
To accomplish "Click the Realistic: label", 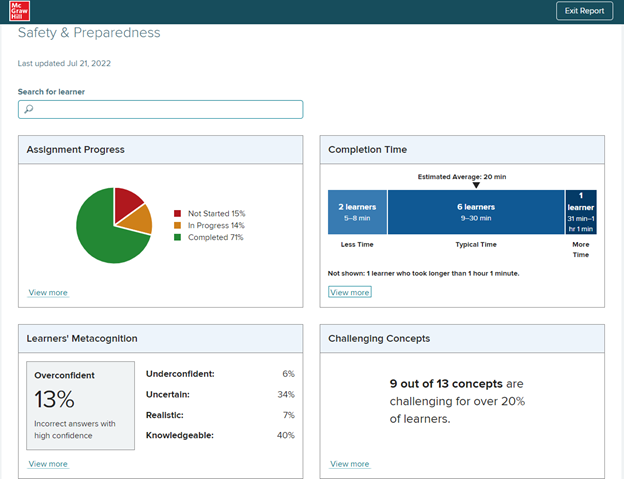I will click(x=165, y=415).
